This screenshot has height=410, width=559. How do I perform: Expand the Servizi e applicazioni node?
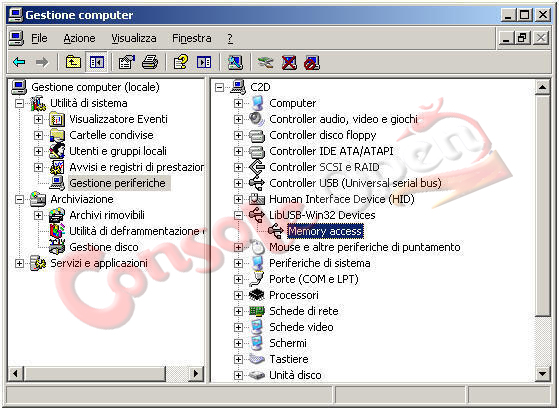tap(20, 263)
